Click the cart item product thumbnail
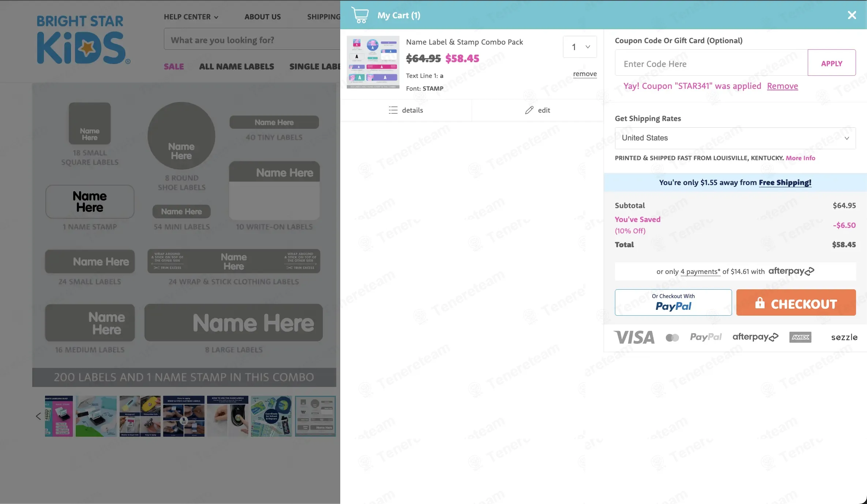The image size is (867, 504). coord(373,62)
